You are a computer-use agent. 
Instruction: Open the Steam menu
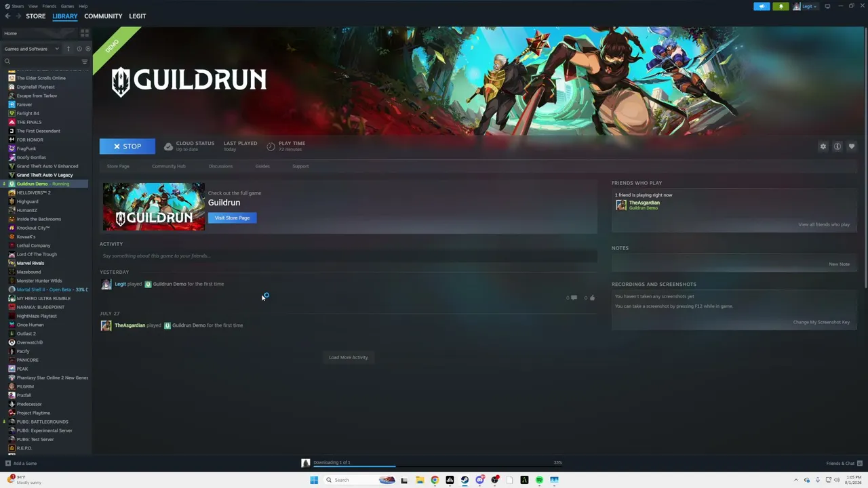(x=17, y=6)
